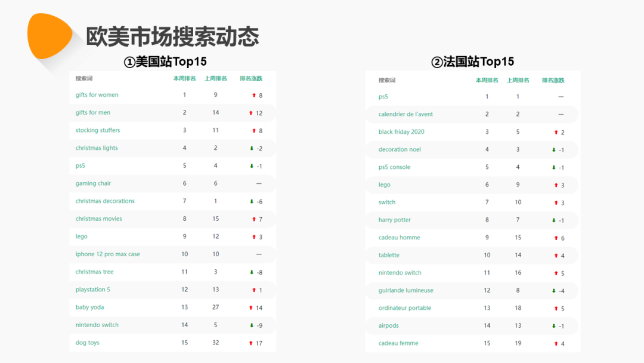
Task: Open the 'gaming chair' search term
Action: pyautogui.click(x=93, y=183)
